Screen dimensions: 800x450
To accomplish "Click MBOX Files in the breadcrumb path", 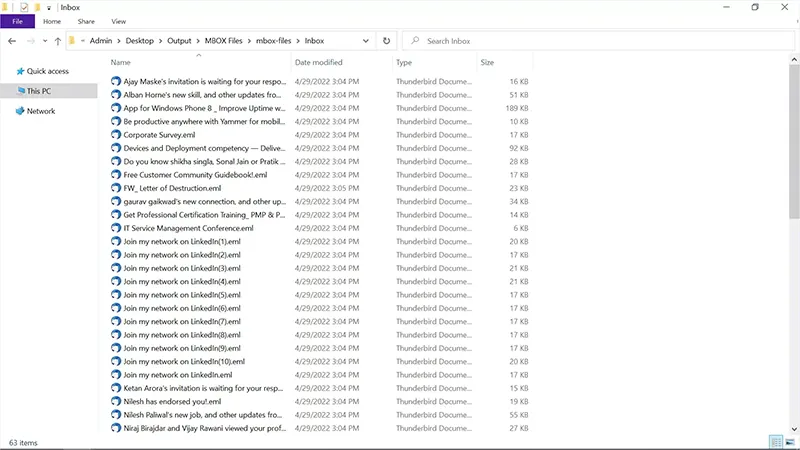I will point(223,41).
